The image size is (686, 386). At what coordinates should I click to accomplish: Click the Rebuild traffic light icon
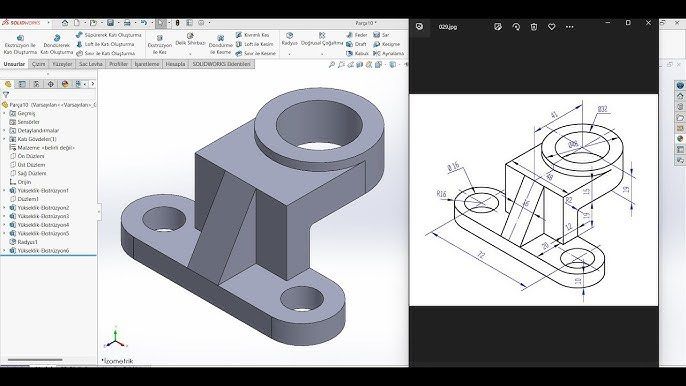(178, 23)
